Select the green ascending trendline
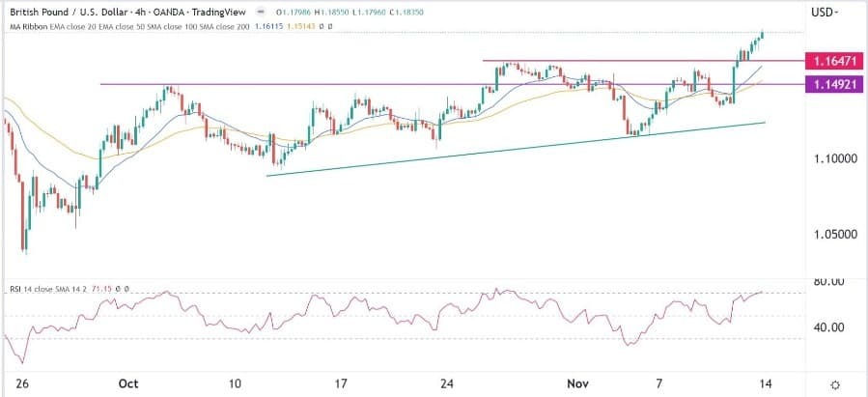Viewport: 868px width, 397px height. pyautogui.click(x=483, y=151)
